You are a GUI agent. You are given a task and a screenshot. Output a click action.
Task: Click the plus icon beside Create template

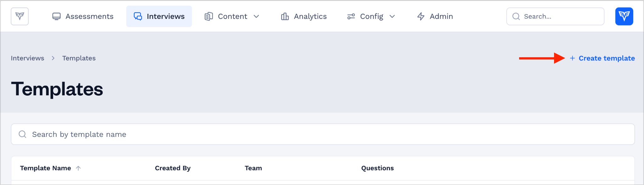pyautogui.click(x=572, y=58)
